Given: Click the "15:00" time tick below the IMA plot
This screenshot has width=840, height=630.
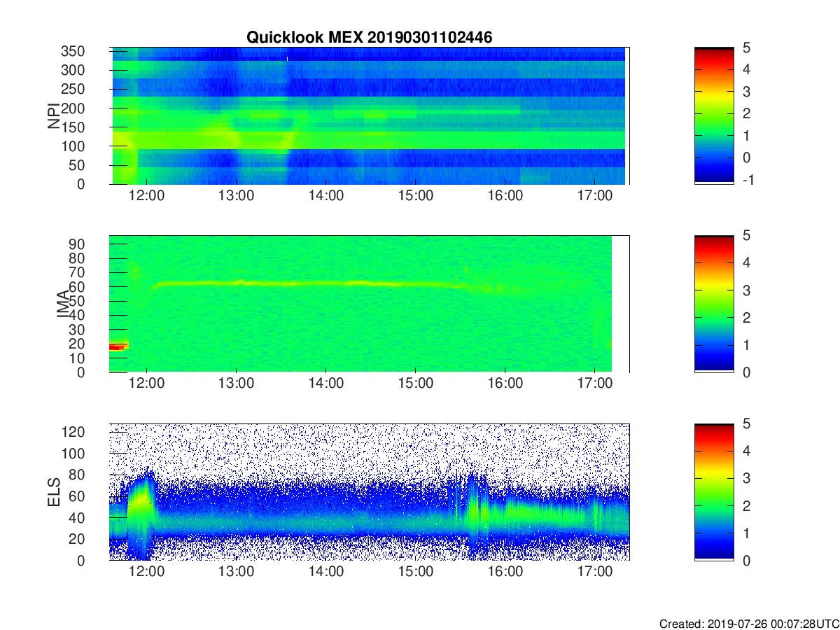Looking at the screenshot, I should (415, 384).
